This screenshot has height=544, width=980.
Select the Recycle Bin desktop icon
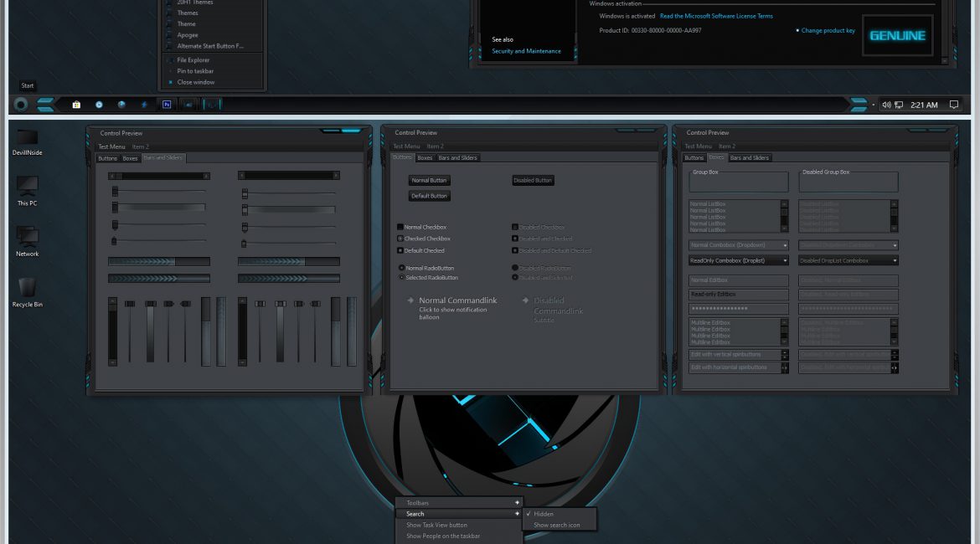pos(28,292)
